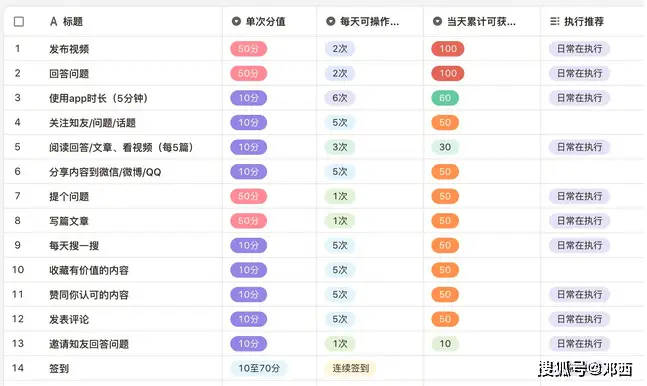Image resolution: width=647 pixels, height=386 pixels.
Task: Click the 10分 tag in 使用app时长 row
Action: 248,98
